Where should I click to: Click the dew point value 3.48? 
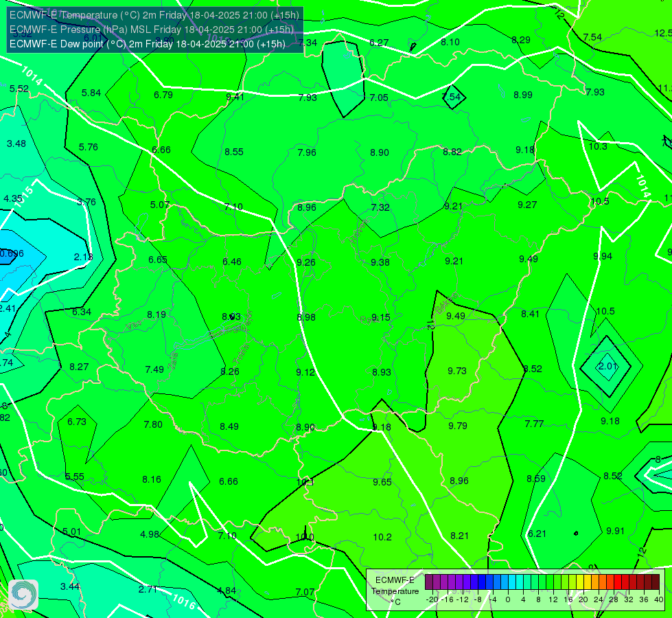coord(16,144)
